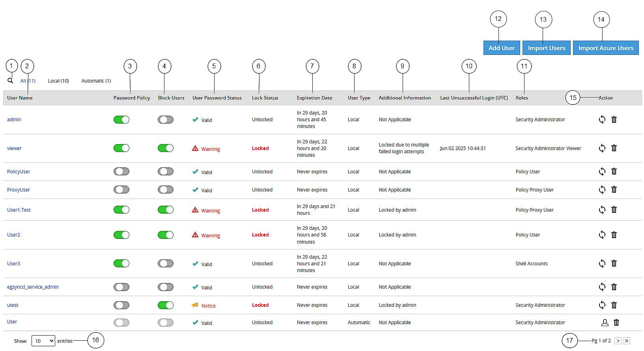This screenshot has width=644, height=351.
Task: Jump to last page arrow
Action: (x=627, y=341)
